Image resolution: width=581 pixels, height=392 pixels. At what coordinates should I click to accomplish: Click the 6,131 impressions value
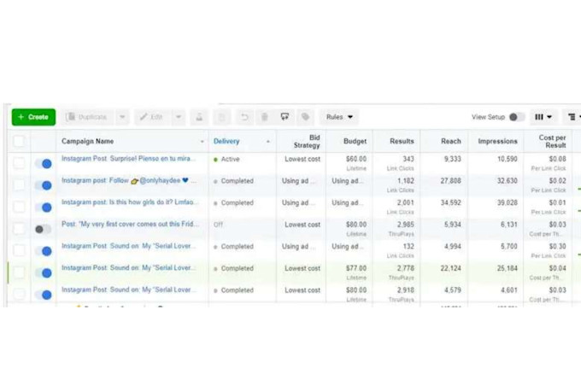click(508, 225)
